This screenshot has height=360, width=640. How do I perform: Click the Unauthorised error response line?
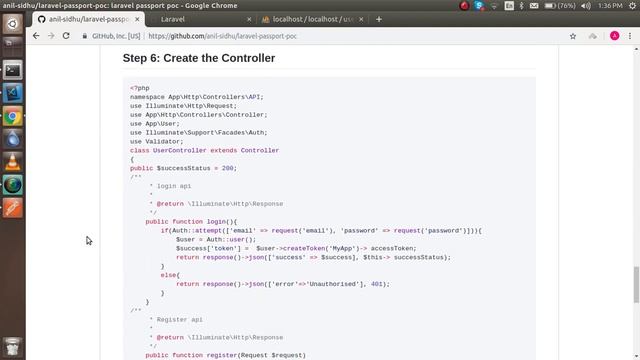tap(283, 284)
